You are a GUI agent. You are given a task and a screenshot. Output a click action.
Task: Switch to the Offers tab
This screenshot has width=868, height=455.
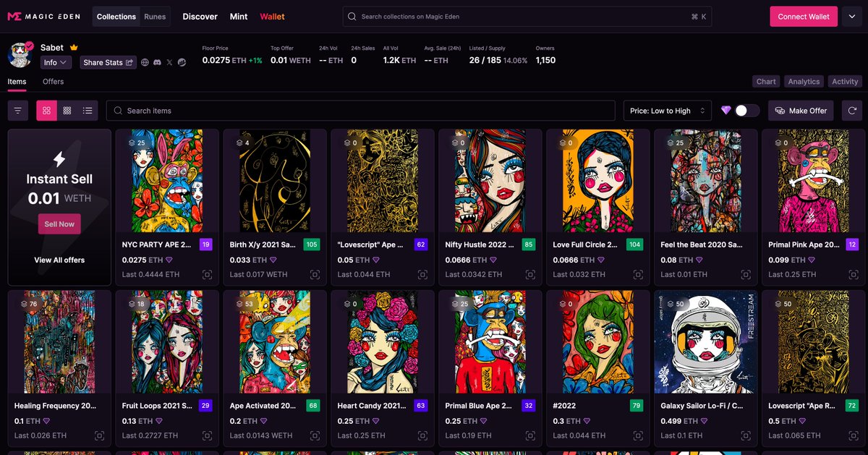click(x=54, y=82)
